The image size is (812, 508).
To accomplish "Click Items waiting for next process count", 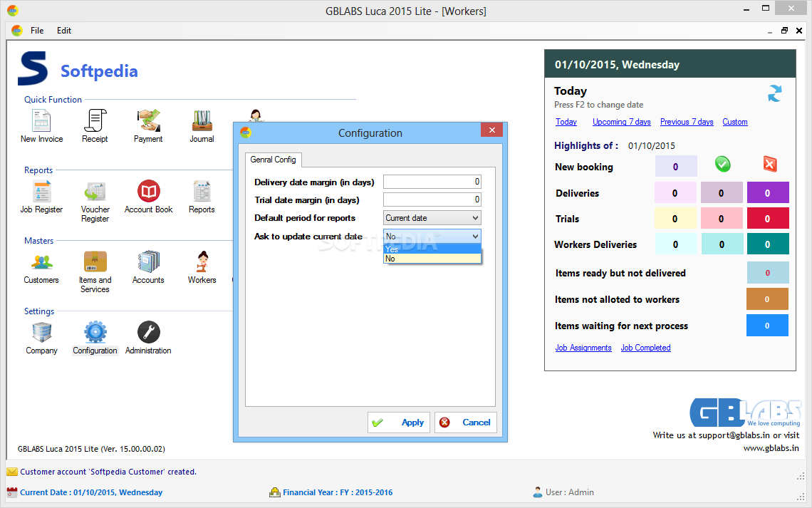I will (767, 326).
